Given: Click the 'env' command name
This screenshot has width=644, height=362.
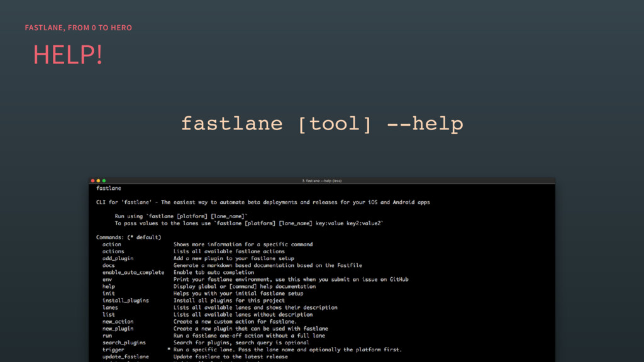Looking at the screenshot, I should [107, 280].
